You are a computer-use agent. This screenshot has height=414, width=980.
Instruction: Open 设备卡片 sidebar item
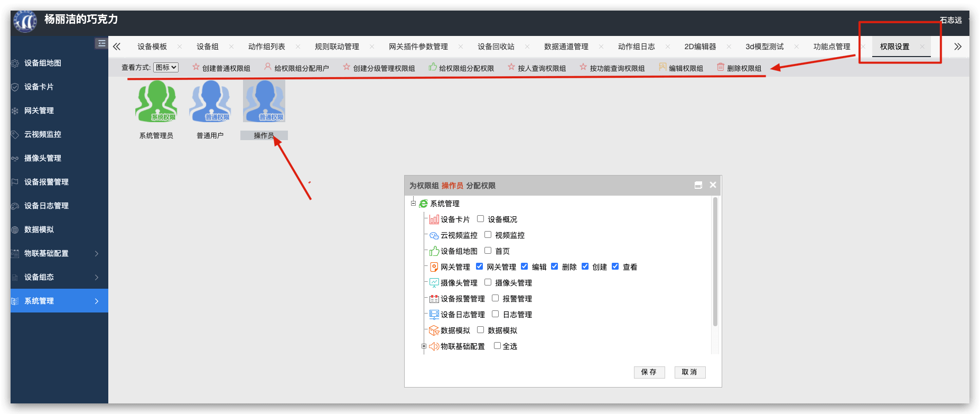click(x=59, y=87)
